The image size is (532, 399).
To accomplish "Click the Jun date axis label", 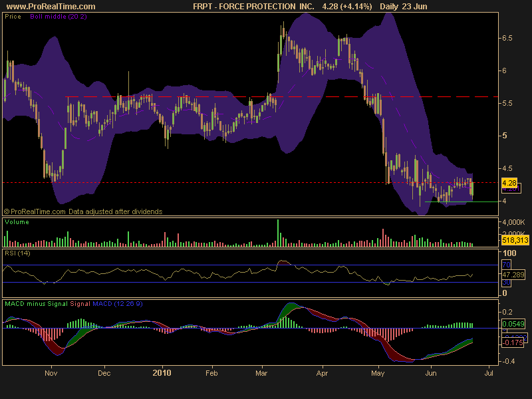I will [x=431, y=373].
